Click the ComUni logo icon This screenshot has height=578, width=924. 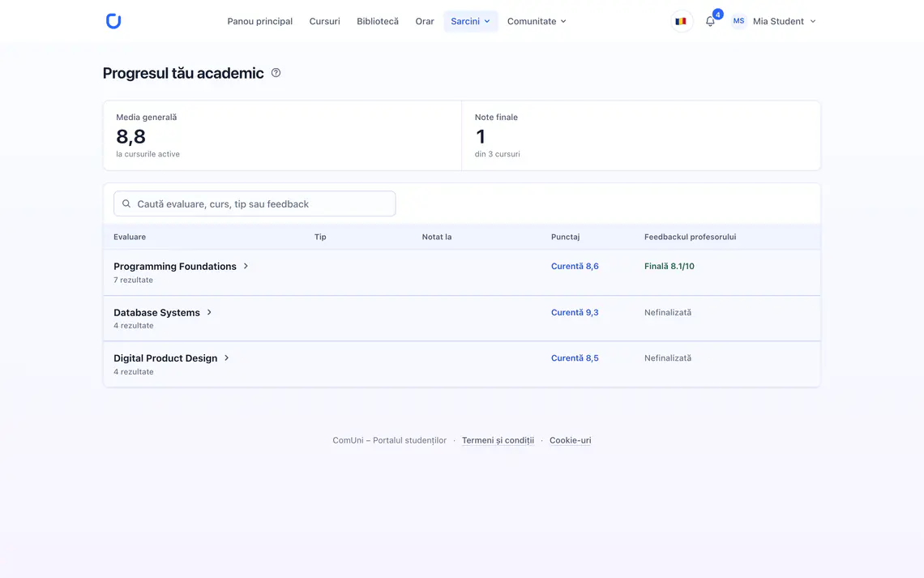tap(113, 21)
